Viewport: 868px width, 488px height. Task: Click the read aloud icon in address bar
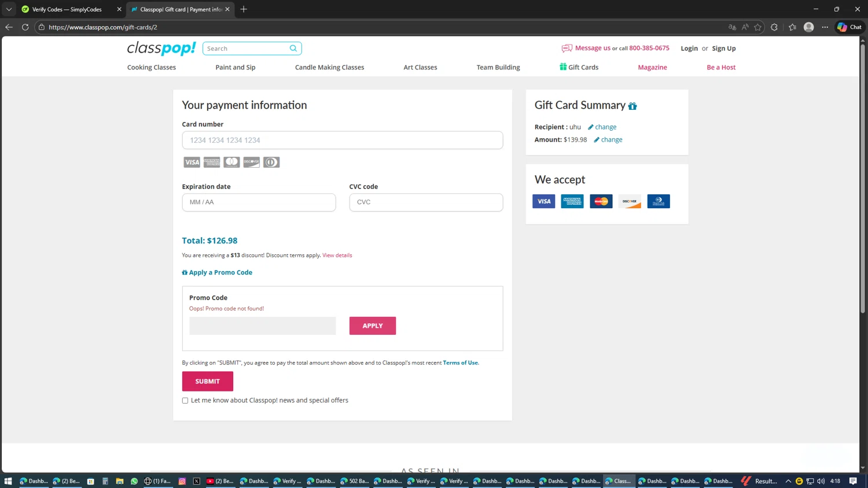tap(745, 27)
